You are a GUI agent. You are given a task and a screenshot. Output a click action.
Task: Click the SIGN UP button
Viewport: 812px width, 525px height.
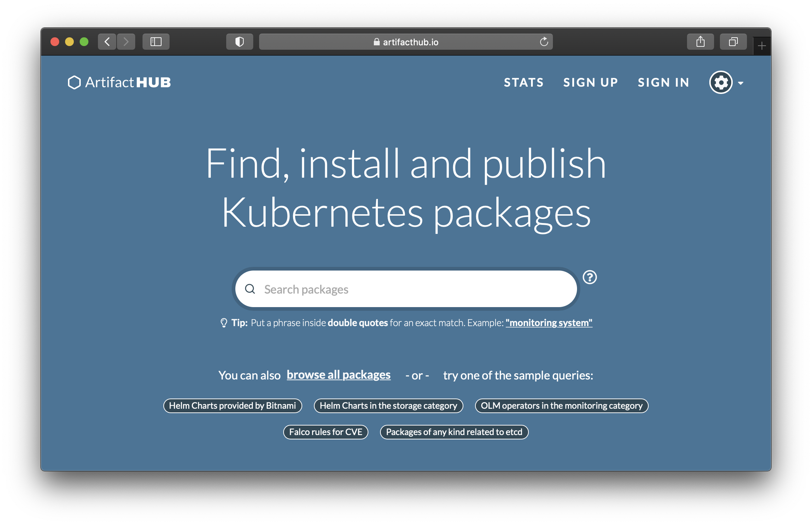click(590, 82)
